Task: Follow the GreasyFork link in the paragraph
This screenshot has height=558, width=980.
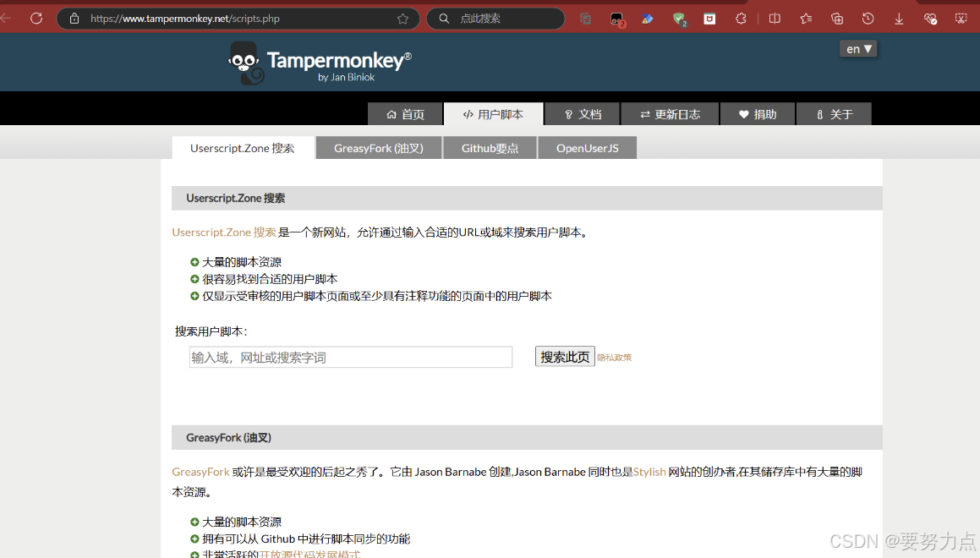Action: click(x=200, y=472)
